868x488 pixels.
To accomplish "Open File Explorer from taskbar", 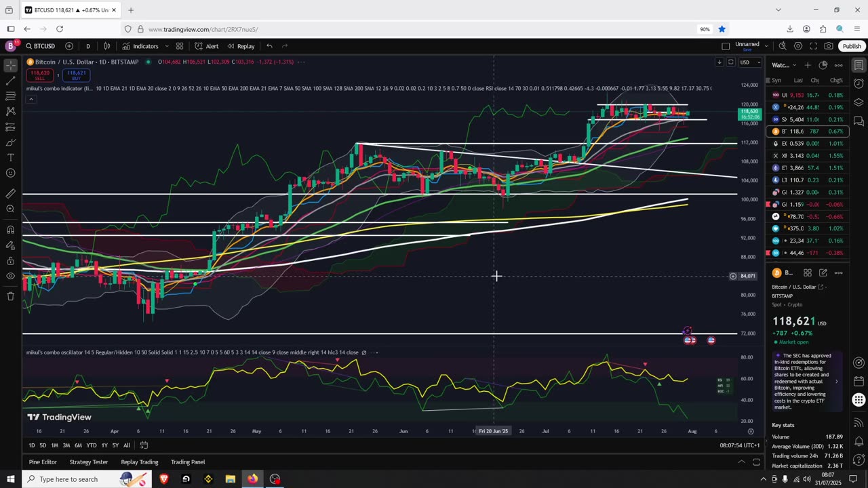I will [231, 479].
